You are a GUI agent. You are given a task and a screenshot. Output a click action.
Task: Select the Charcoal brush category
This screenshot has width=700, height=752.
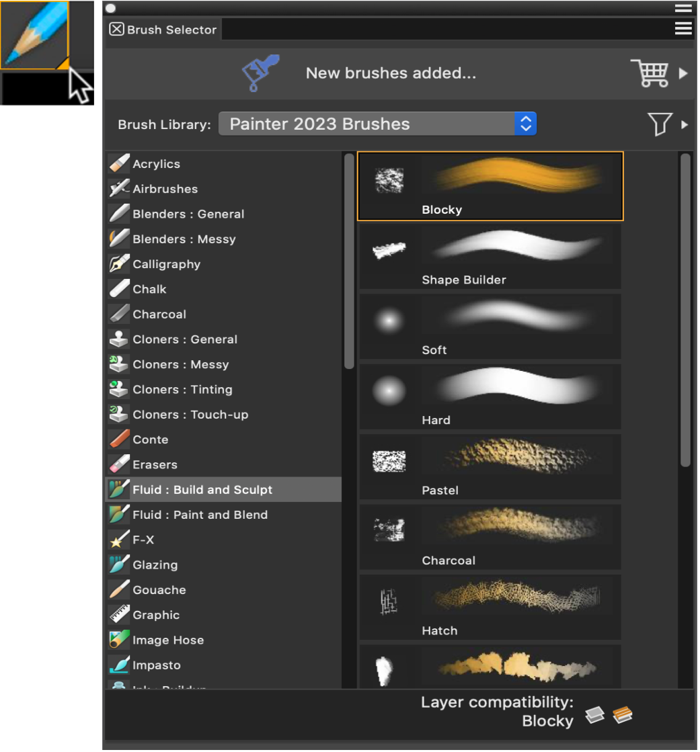pos(159,314)
